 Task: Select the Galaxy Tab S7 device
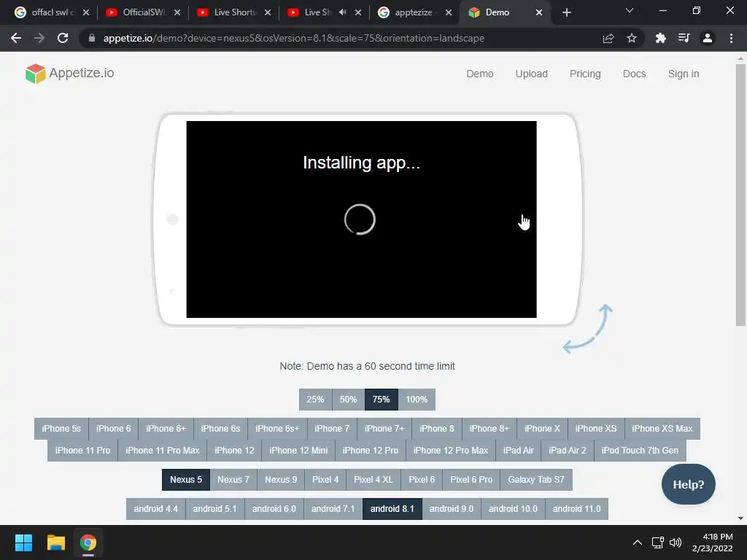tap(536, 480)
